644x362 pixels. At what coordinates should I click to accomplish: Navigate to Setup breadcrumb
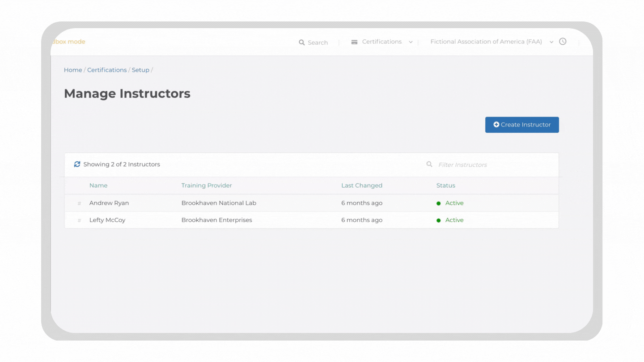[x=140, y=70]
